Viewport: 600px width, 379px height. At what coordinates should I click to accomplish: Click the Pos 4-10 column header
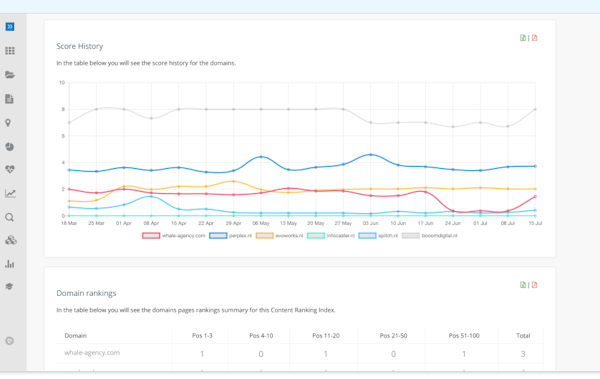coord(261,335)
